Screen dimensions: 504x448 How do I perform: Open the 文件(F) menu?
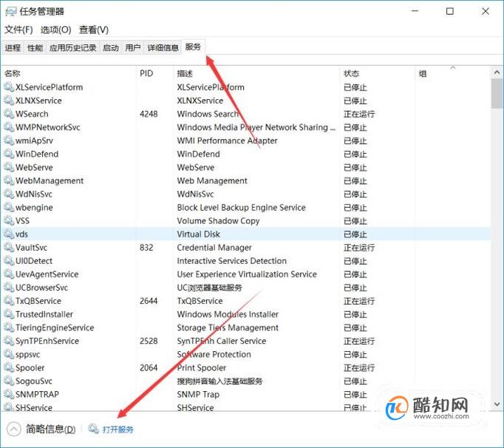(x=18, y=30)
